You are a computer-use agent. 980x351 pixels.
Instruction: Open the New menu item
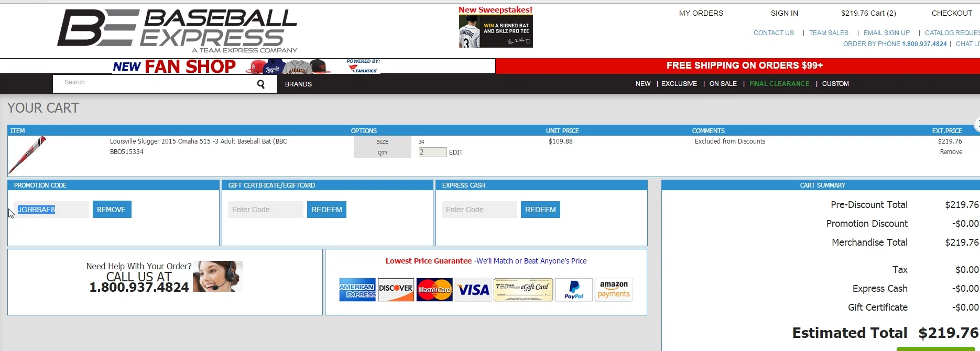point(643,84)
